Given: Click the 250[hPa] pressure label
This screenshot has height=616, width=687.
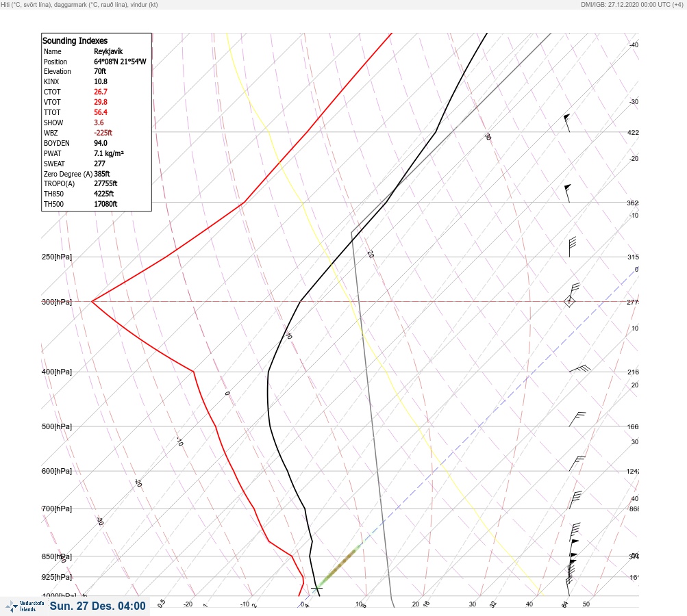Looking at the screenshot, I should (57, 257).
